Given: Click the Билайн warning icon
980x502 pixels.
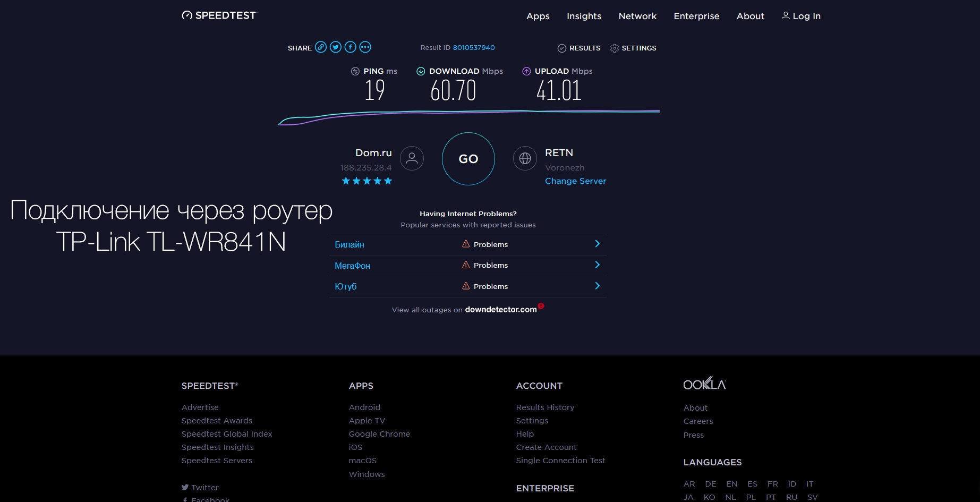Looking at the screenshot, I should [x=466, y=244].
